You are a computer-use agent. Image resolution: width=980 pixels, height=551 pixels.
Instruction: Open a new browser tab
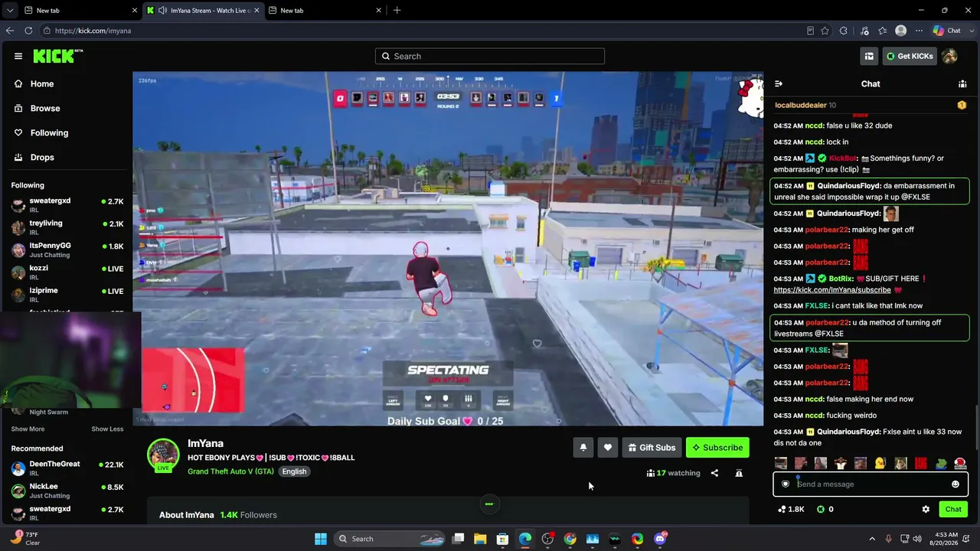(x=397, y=11)
